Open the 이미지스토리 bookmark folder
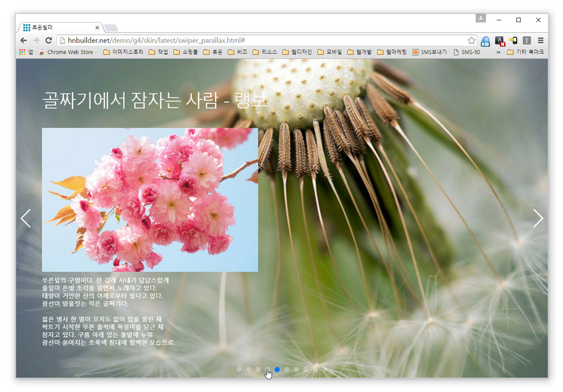 (123, 52)
